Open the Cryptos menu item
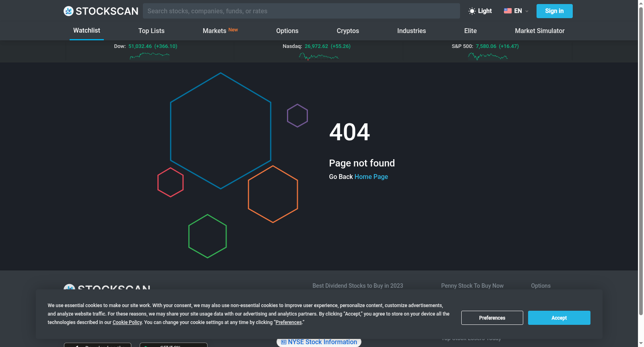This screenshot has height=347, width=644. [348, 31]
